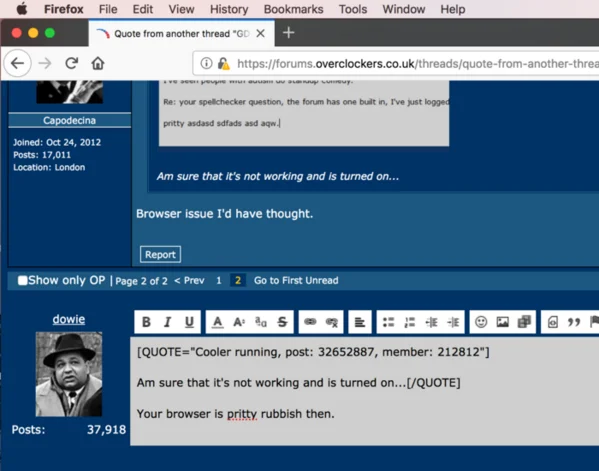Viewport: 599px width, 471px height.
Task: Remove link with unlink icon
Action: pyautogui.click(x=332, y=322)
